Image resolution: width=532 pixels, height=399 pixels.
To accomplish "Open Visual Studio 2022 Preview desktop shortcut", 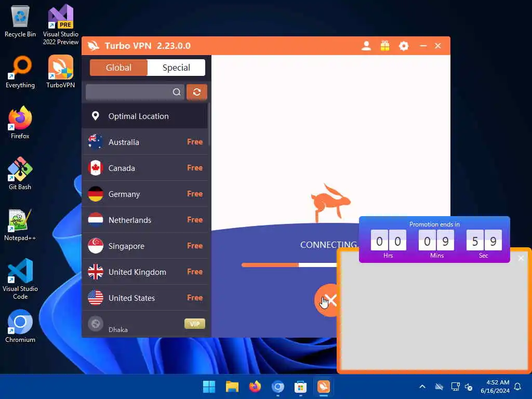I will (61, 24).
